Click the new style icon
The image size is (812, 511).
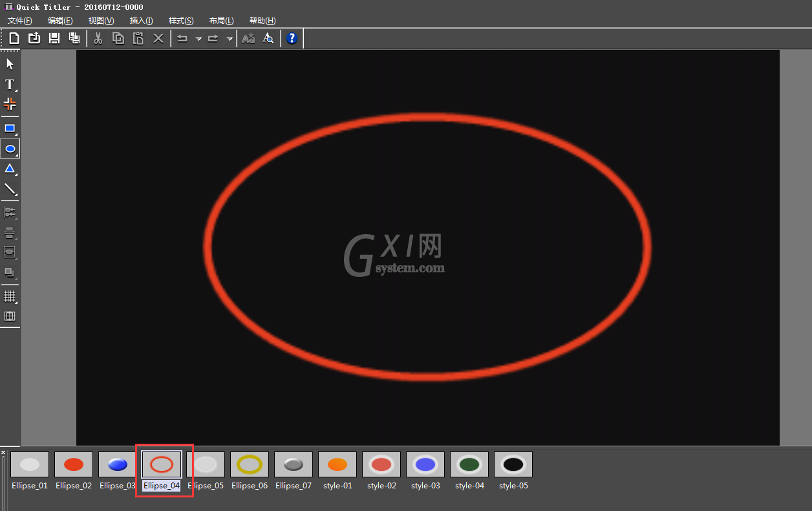tap(248, 38)
